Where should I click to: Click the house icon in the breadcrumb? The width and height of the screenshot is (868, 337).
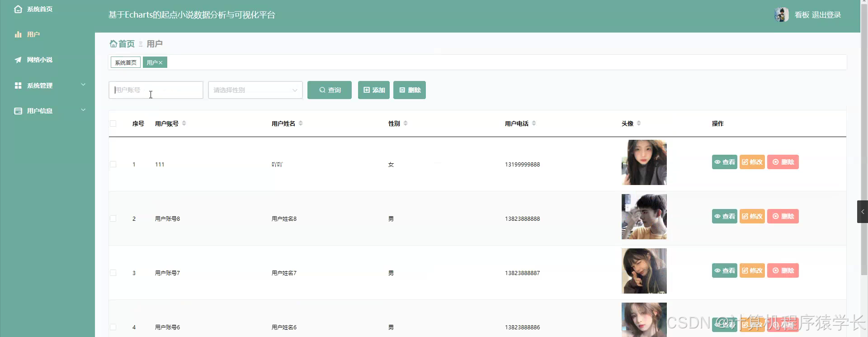tap(113, 44)
